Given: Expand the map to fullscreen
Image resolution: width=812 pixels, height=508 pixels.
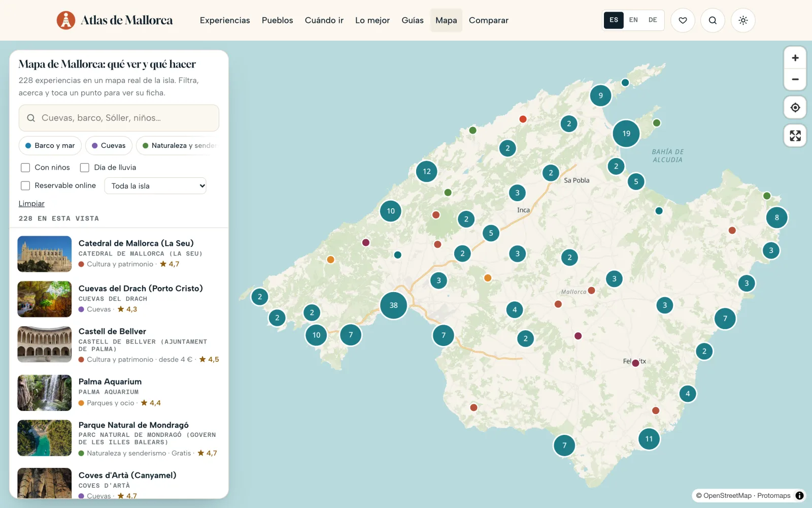Looking at the screenshot, I should (x=795, y=136).
